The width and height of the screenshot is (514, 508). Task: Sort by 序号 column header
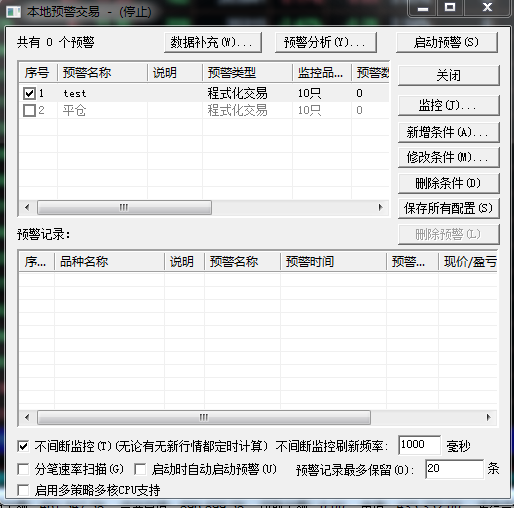pos(38,72)
